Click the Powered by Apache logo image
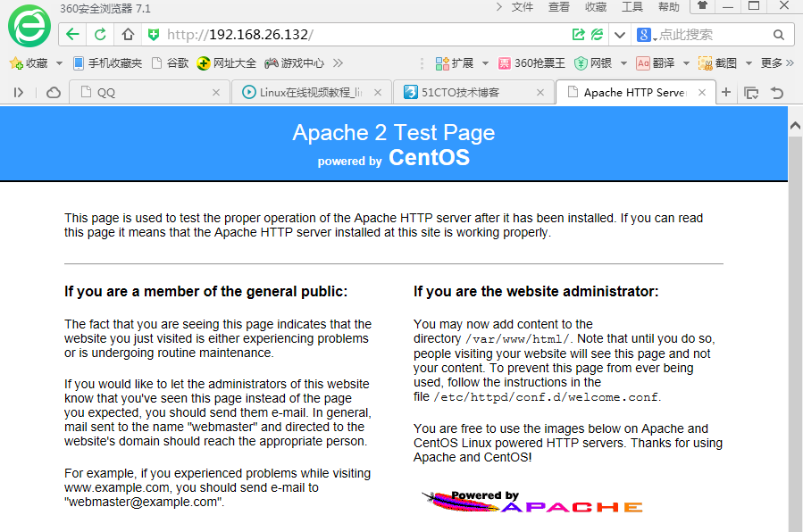Image resolution: width=803 pixels, height=532 pixels. pyautogui.click(x=531, y=502)
